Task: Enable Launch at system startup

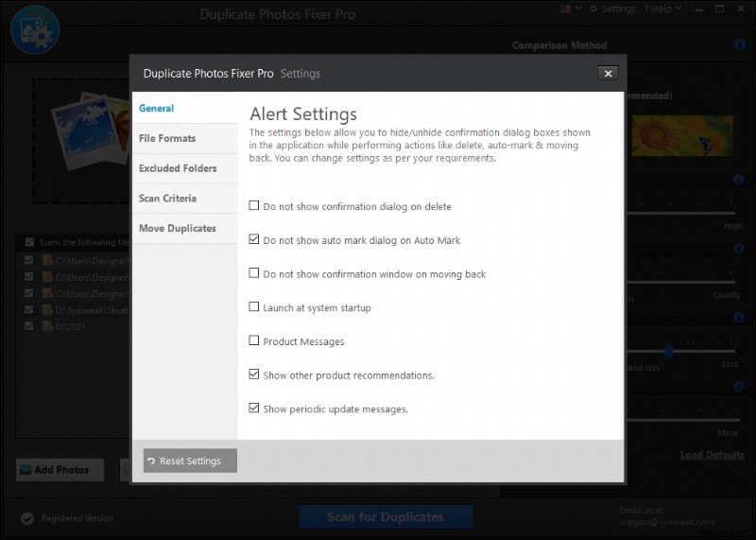Action: click(x=253, y=307)
